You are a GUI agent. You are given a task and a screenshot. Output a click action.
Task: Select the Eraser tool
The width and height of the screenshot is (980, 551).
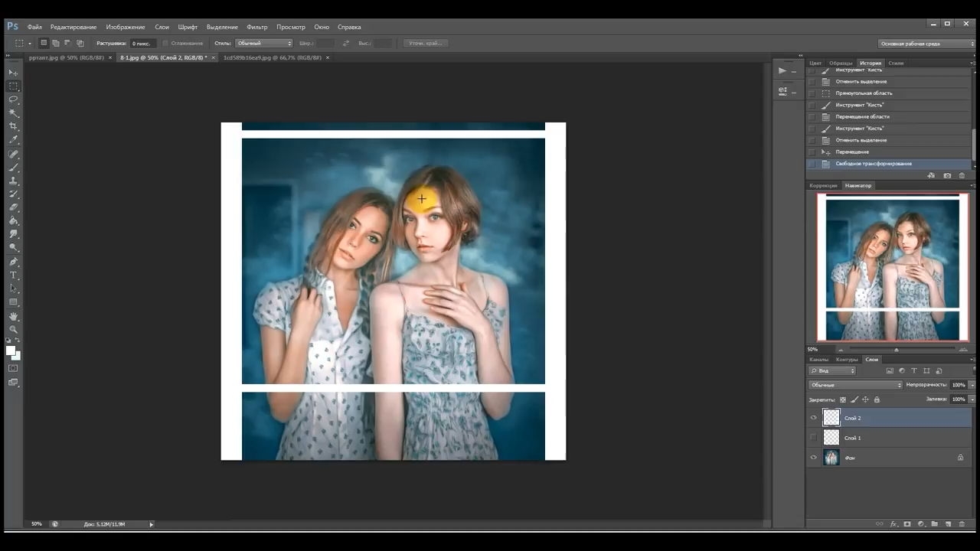click(13, 207)
